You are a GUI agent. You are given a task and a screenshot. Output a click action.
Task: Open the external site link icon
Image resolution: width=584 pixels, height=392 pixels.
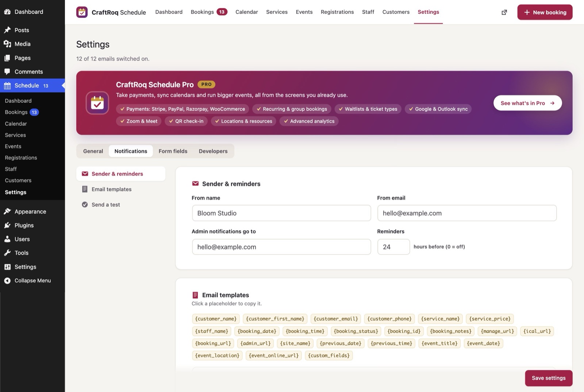504,12
